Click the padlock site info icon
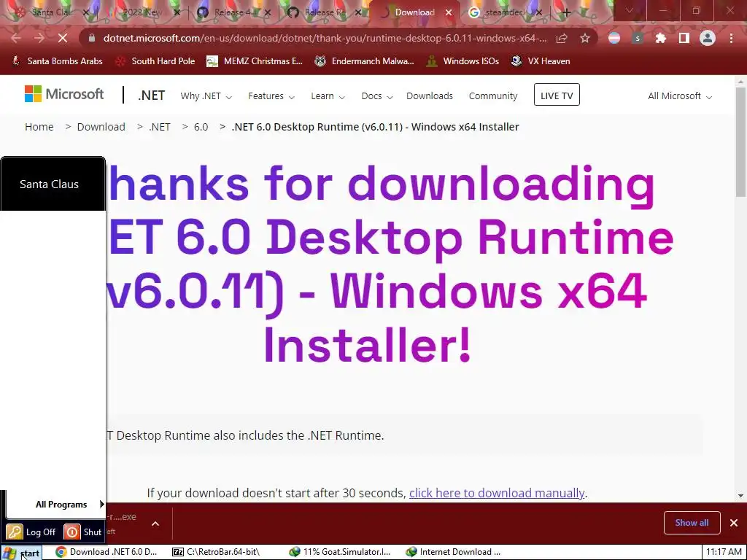 tap(92, 38)
